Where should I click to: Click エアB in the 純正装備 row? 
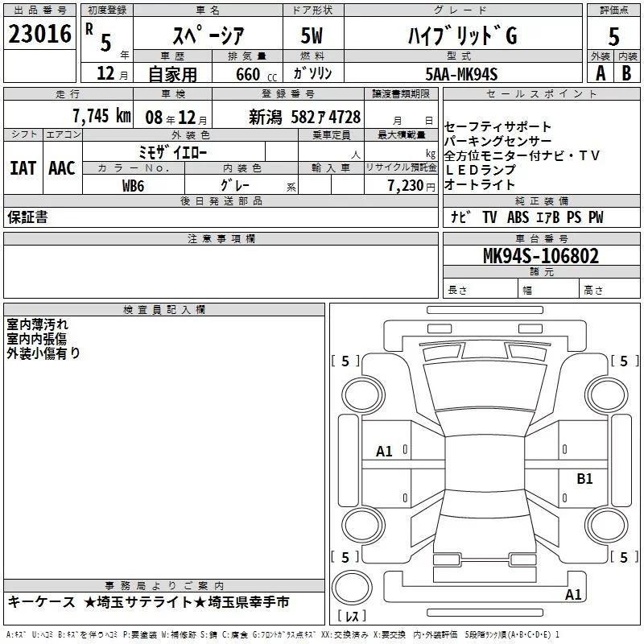[x=548, y=217]
